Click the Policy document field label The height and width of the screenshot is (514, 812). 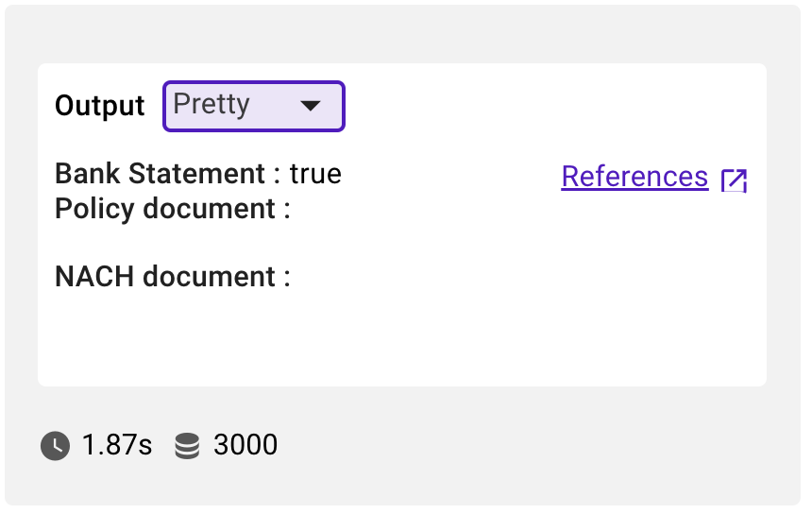click(173, 209)
